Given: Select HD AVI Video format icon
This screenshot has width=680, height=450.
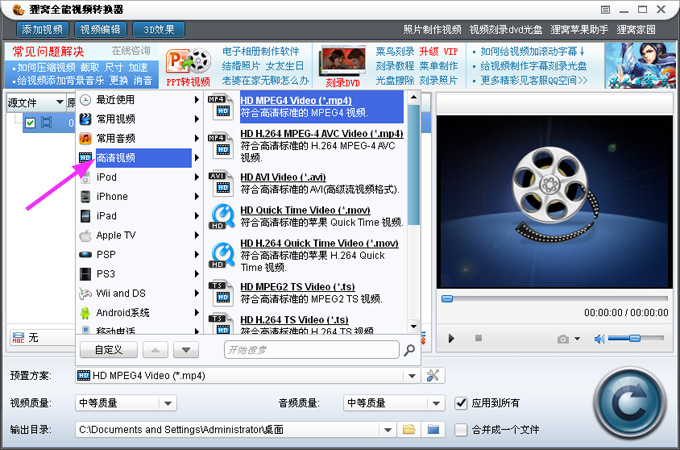Looking at the screenshot, I should click(x=221, y=183).
